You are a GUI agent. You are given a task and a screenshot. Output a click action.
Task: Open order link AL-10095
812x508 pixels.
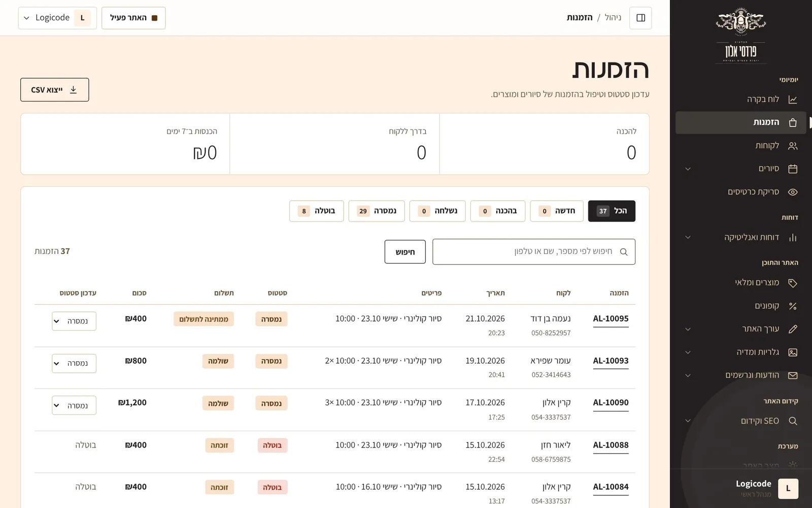[611, 319]
